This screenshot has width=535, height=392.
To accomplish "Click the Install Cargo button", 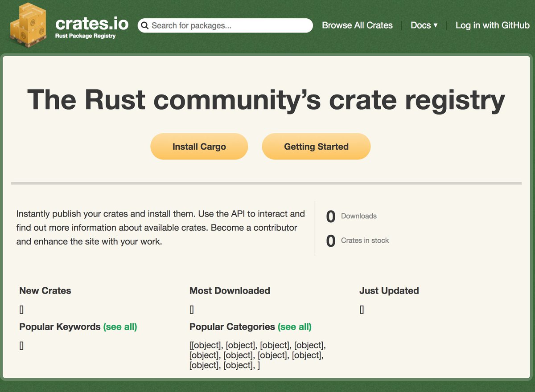I will [199, 147].
